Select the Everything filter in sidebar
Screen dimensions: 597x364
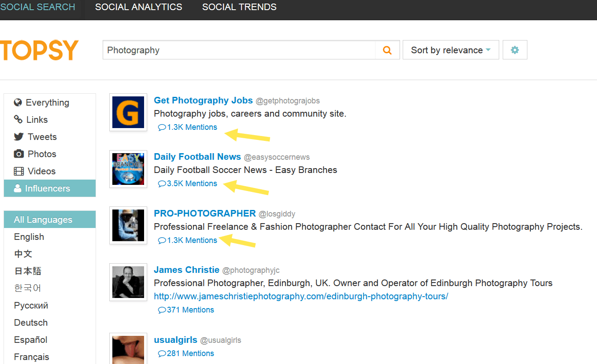47,103
